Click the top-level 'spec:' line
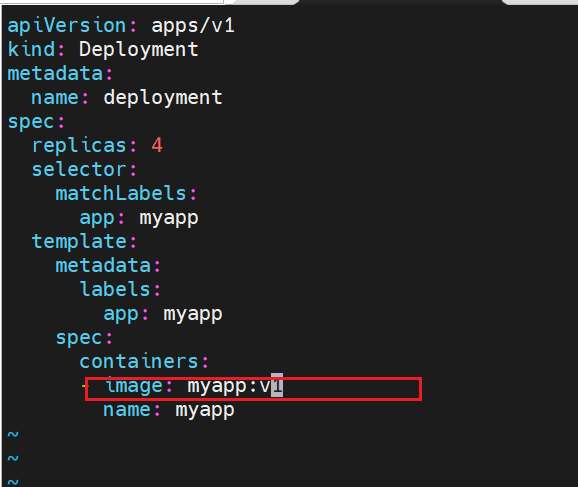The image size is (578, 487). coord(36,122)
